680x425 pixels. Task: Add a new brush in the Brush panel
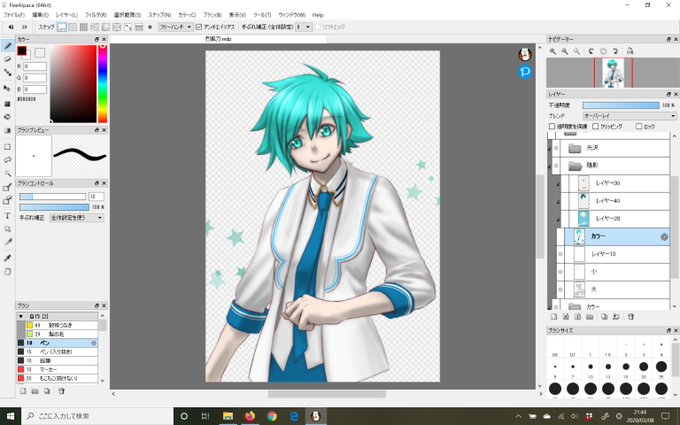pyautogui.click(x=23, y=391)
